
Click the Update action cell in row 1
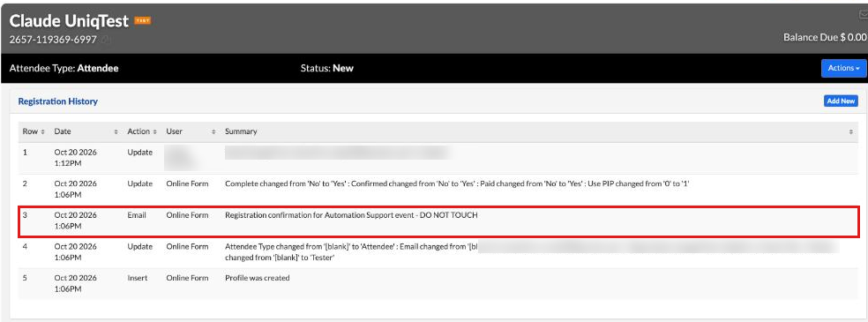coord(140,152)
